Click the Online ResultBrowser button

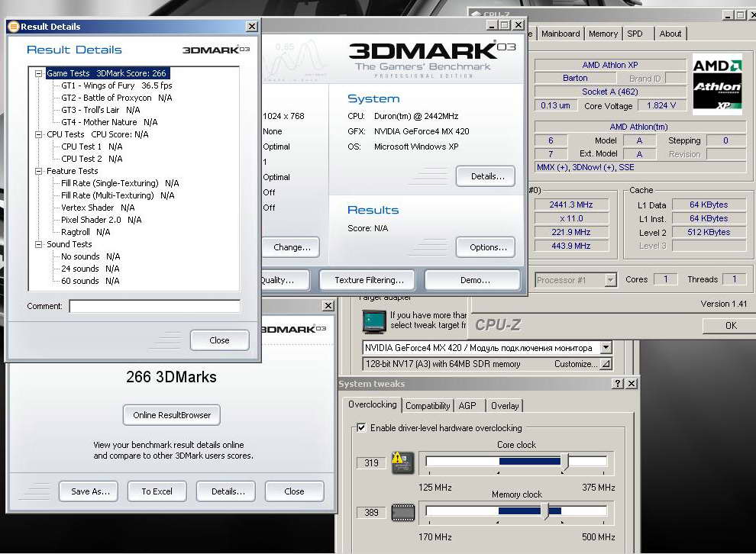[172, 415]
